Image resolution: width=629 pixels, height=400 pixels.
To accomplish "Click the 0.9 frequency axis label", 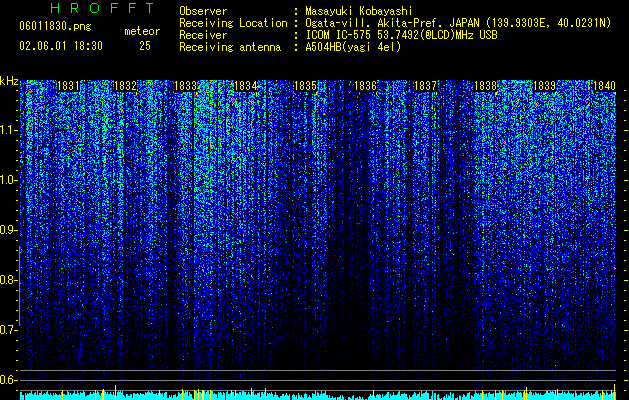I will (x=8, y=230).
